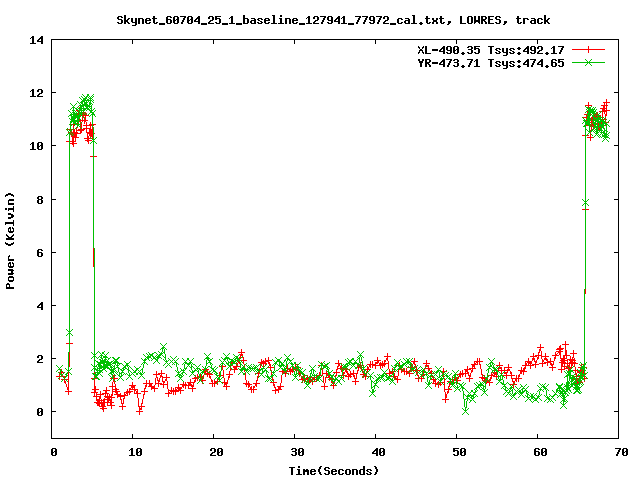Click y-axis tick label 10
Screen dimensions: 640x480
point(36,146)
